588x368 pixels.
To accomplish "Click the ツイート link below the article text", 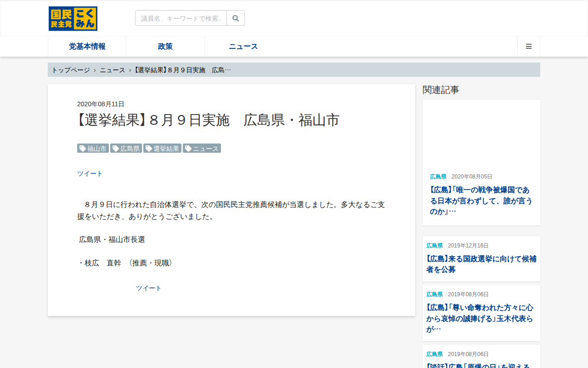I will [x=149, y=288].
